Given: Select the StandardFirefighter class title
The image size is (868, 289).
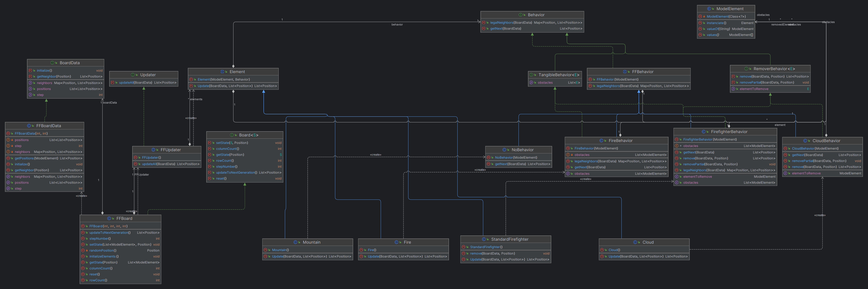Looking at the screenshot, I should 510,239.
